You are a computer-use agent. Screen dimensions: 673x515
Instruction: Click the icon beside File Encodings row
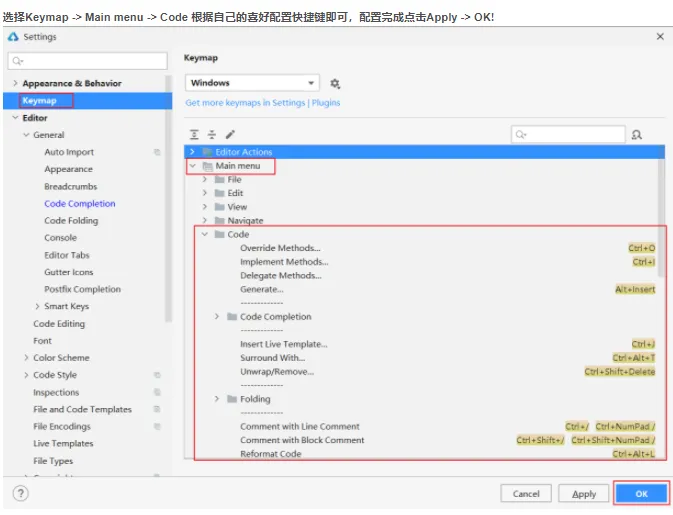(157, 427)
